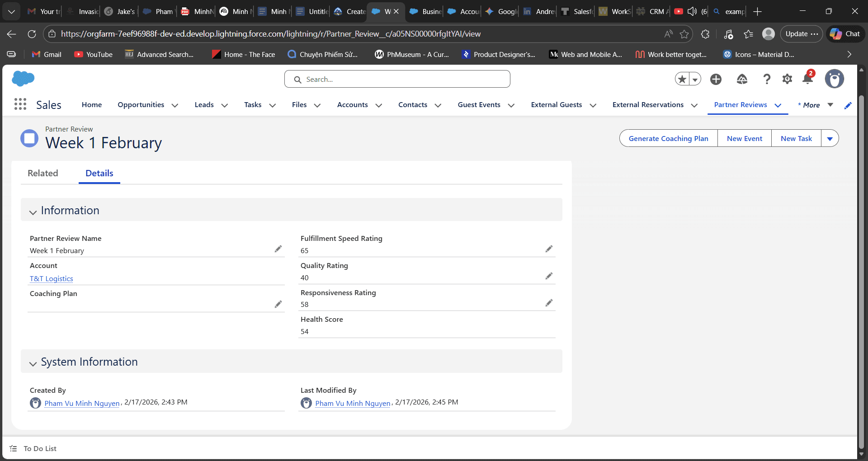This screenshot has height=461, width=868.
Task: Click inside the Search box
Action: pyautogui.click(x=397, y=79)
